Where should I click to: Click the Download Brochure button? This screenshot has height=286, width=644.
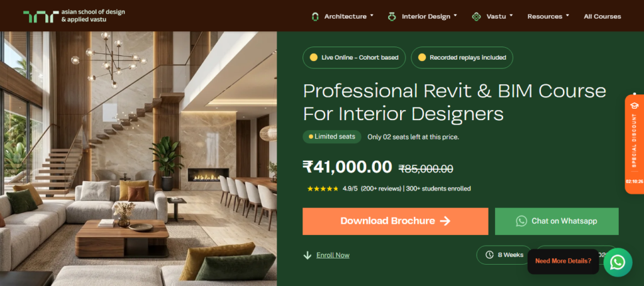point(395,221)
